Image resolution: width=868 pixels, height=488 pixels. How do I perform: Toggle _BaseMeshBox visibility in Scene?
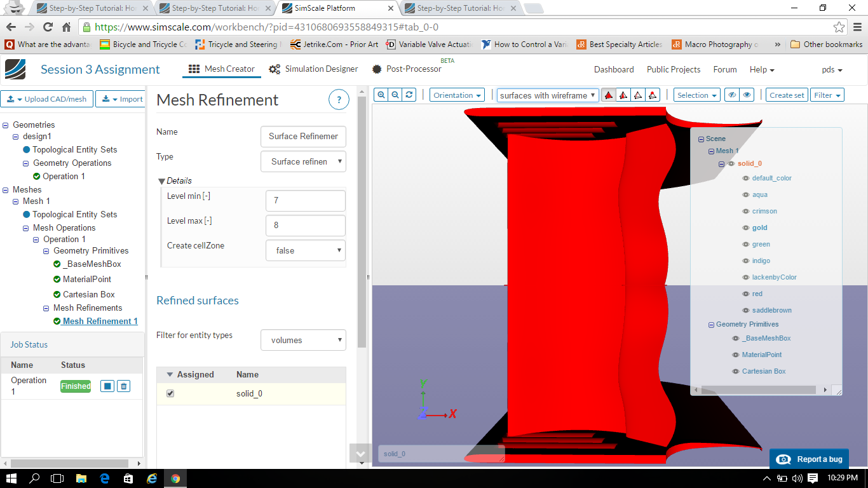(736, 339)
